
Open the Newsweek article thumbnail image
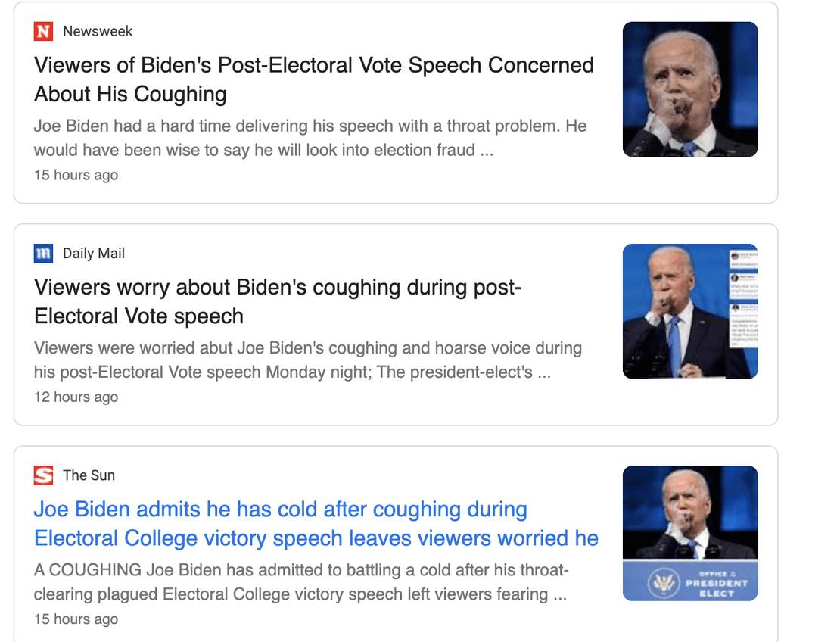tap(689, 89)
